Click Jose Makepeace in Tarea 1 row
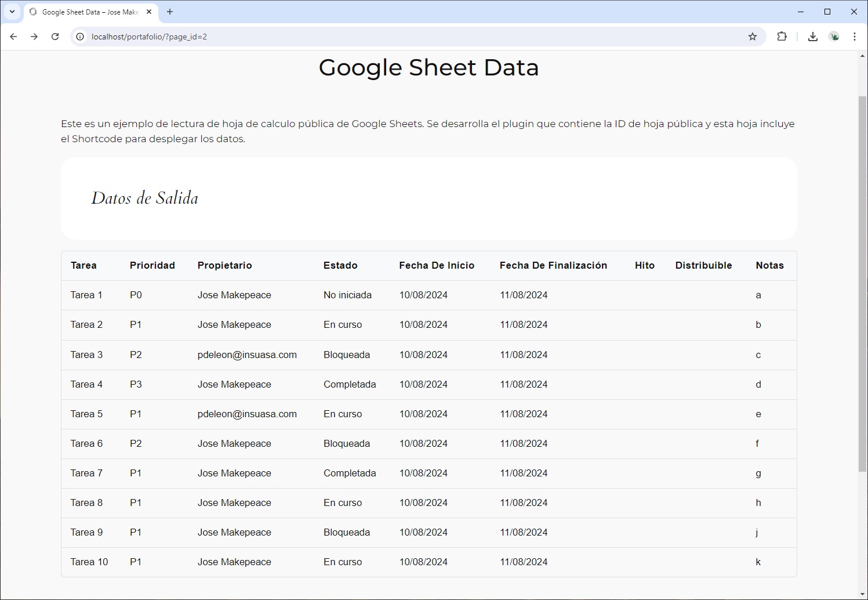The height and width of the screenshot is (600, 868). point(234,295)
